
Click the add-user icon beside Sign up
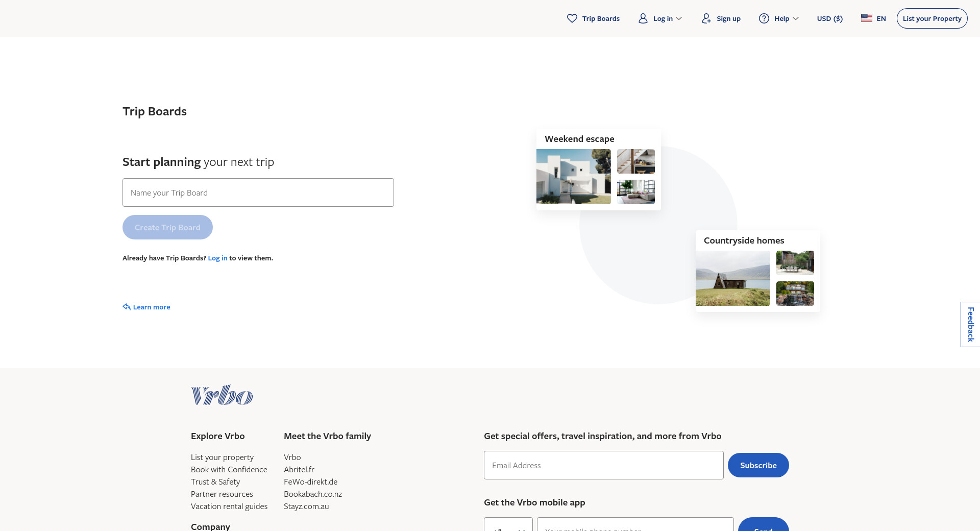click(706, 18)
